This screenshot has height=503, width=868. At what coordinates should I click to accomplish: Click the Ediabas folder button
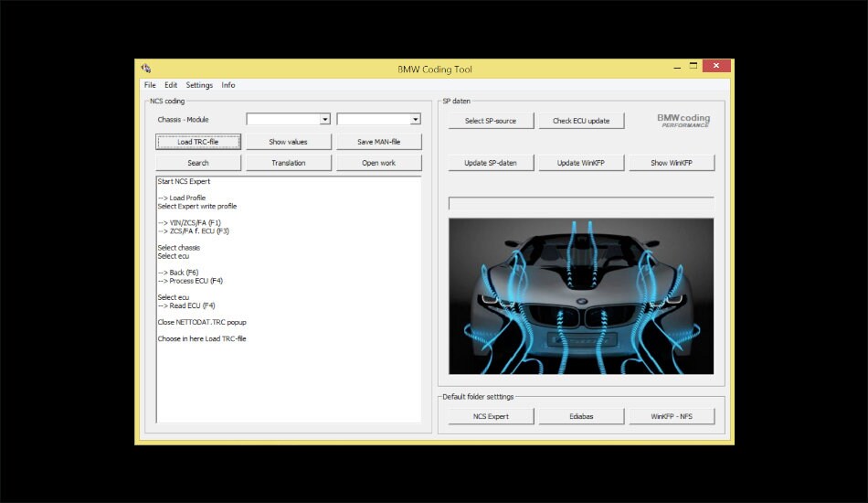[581, 416]
